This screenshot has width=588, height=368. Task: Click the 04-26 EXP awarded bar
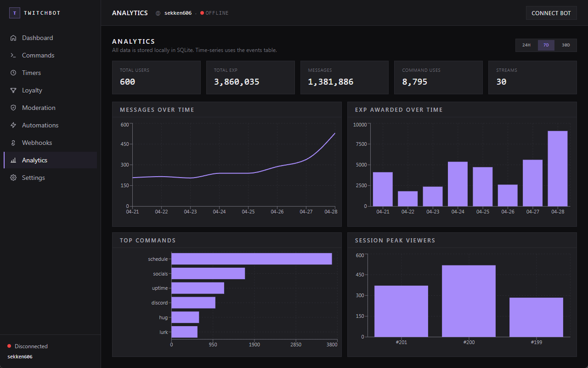point(508,195)
